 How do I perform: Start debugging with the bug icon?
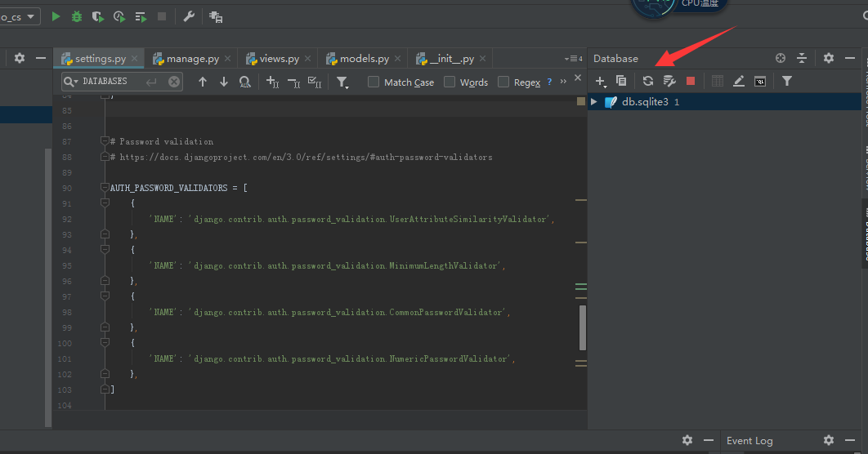(x=76, y=16)
